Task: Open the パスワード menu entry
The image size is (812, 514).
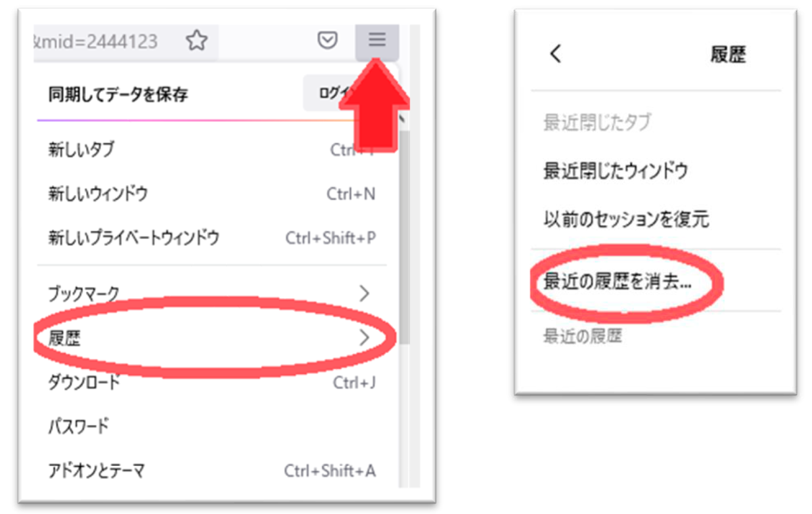Action: 211,427
